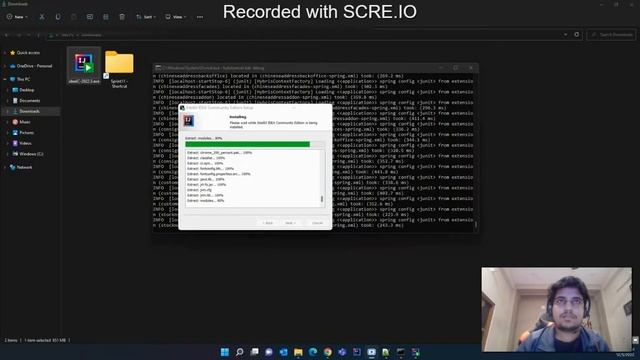The image size is (640, 360).
Task: Click the Next button in IntelliJ setup
Action: (x=290, y=223)
